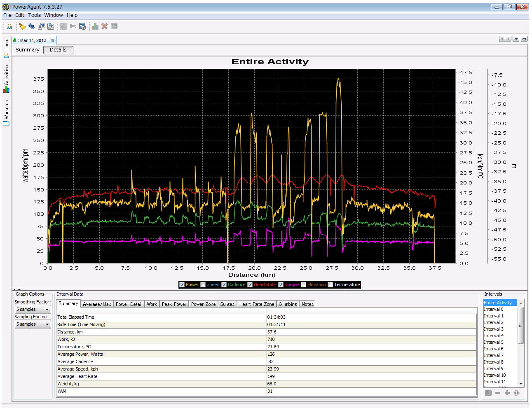Switch to the Notes tab
This screenshot has height=408, width=532.
(x=307, y=304)
